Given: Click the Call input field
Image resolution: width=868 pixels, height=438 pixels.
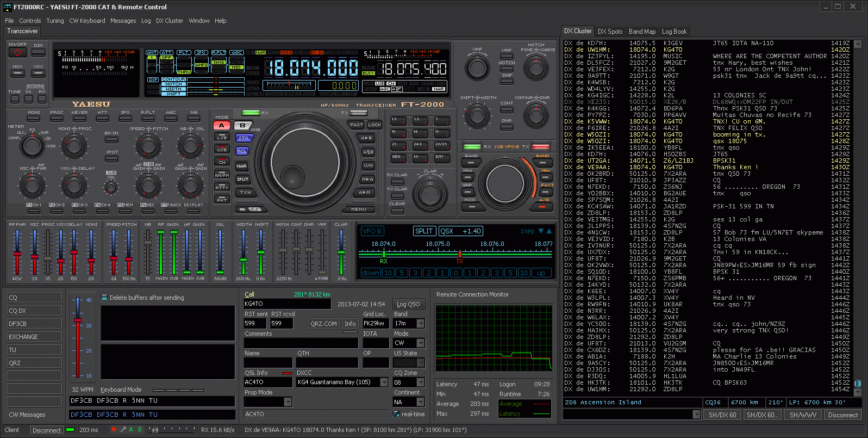Looking at the screenshot, I should click(287, 304).
